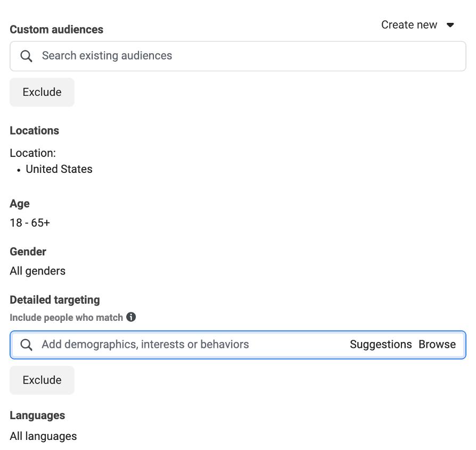Click the Languages section heading
This screenshot has width=476, height=450.
(37, 415)
